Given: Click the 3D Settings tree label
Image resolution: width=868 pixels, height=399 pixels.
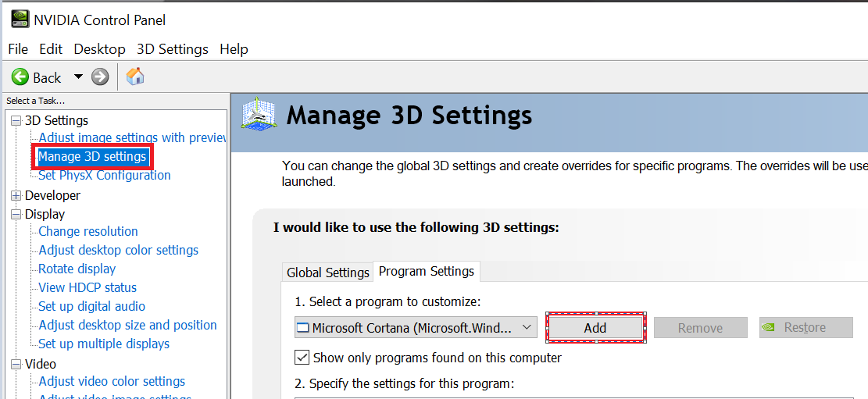Looking at the screenshot, I should 56,121.
